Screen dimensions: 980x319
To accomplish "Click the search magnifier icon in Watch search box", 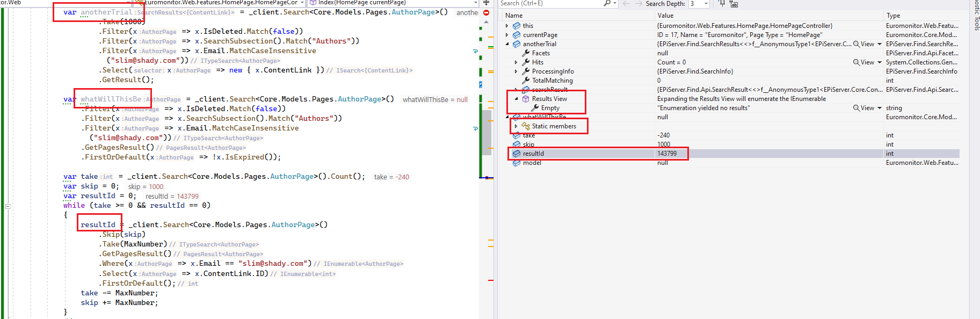I will pyautogui.click(x=607, y=3).
